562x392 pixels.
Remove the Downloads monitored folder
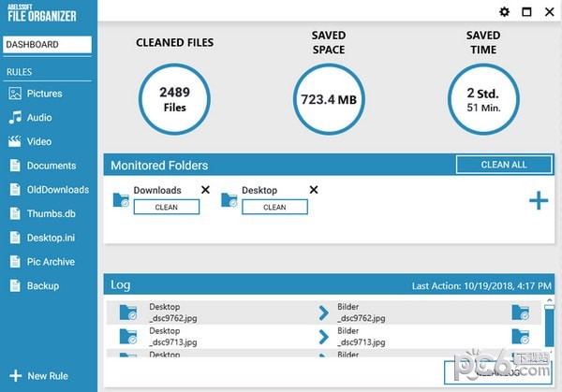pyautogui.click(x=205, y=190)
